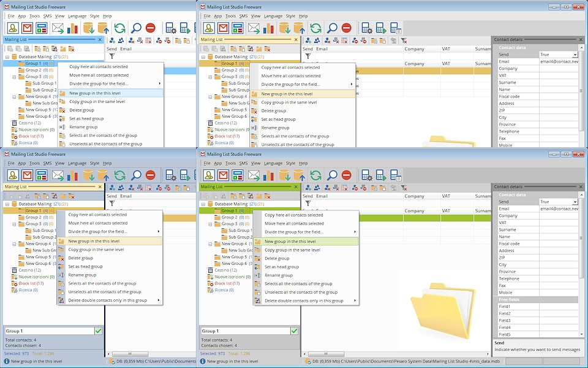The image size is (588, 368).
Task: Open the Style menu in bottom-left window
Action: 94,163
